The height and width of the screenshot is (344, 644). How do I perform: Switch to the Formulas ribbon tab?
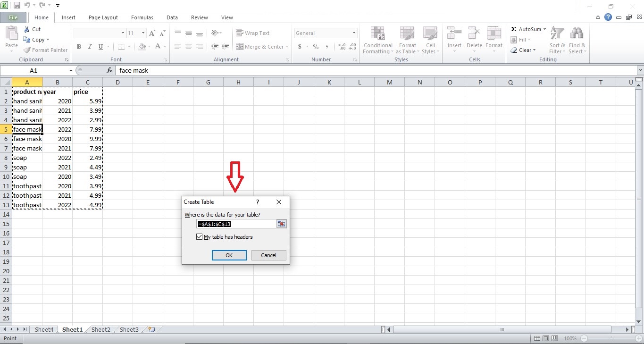pyautogui.click(x=142, y=17)
